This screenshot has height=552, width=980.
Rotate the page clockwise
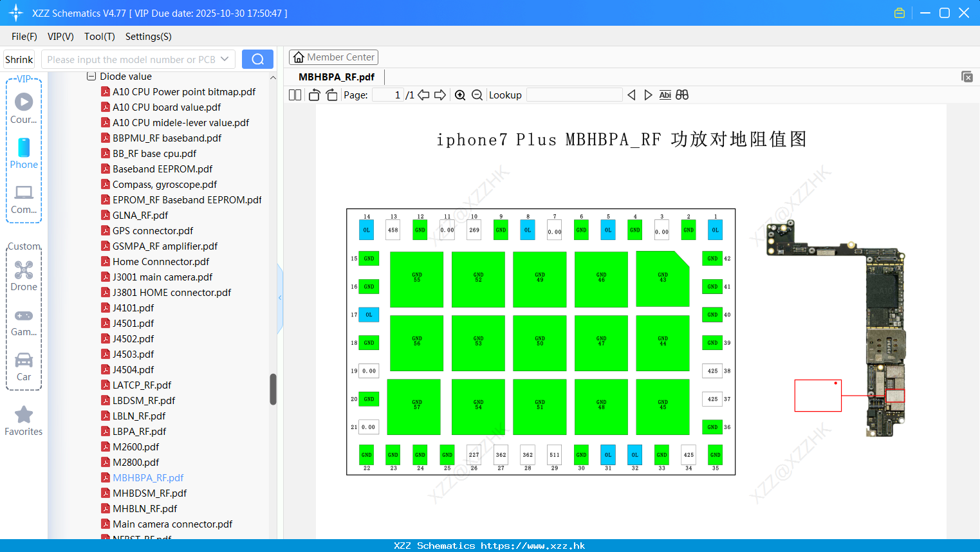pos(331,95)
